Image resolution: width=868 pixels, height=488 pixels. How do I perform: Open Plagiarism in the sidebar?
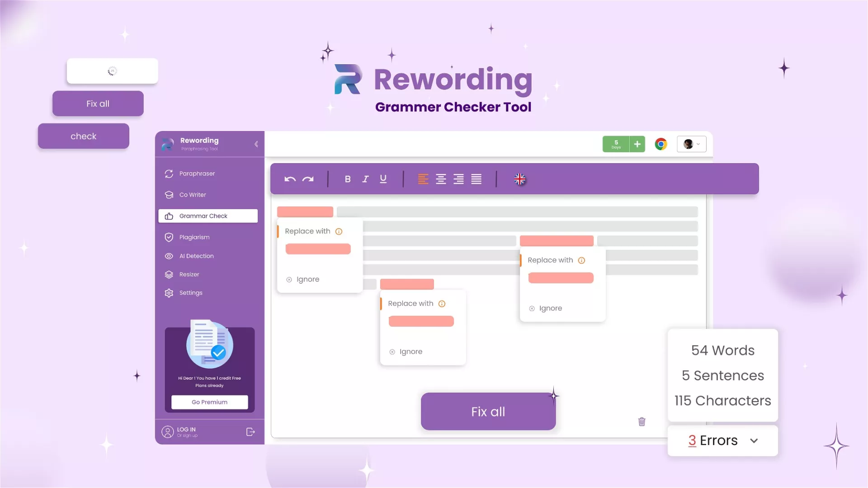tap(194, 237)
